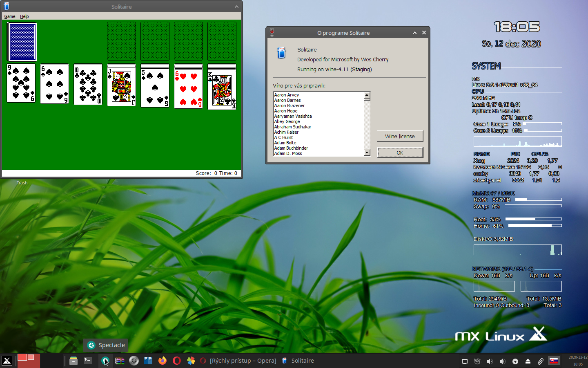Screen dimensions: 588x368
Task: Select the 6 of spades card
Action: 55,84
